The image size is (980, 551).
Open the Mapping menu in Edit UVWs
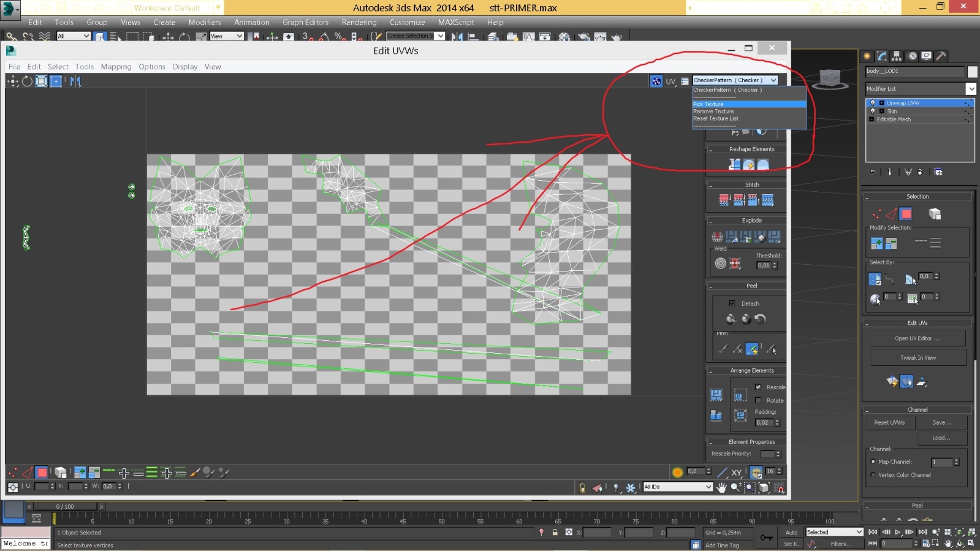[x=116, y=67]
